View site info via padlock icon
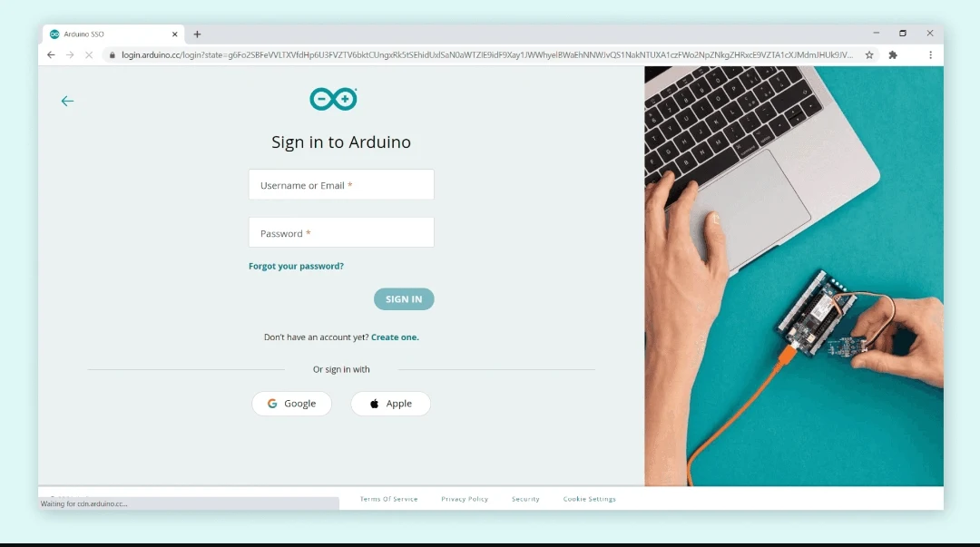This screenshot has width=980, height=547. pyautogui.click(x=113, y=55)
